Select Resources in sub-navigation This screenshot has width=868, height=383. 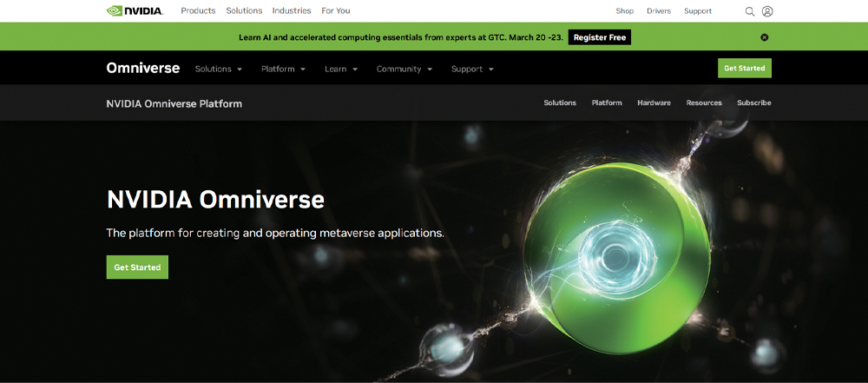pyautogui.click(x=704, y=103)
